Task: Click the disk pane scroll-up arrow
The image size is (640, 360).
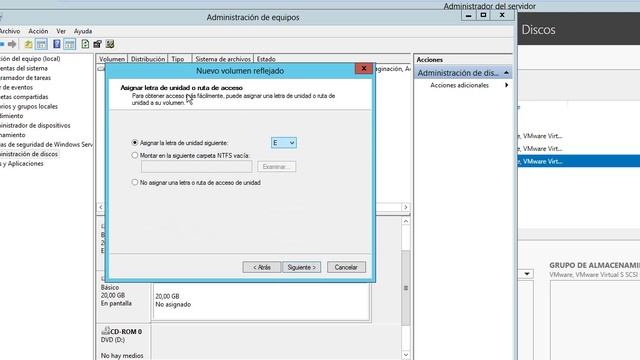Action: [x=406, y=221]
